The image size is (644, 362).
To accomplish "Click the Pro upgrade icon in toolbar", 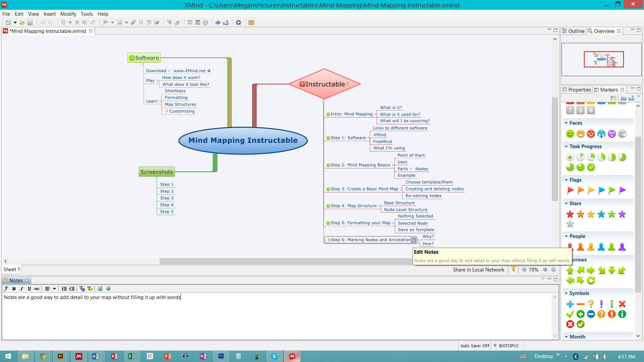I will click(251, 23).
